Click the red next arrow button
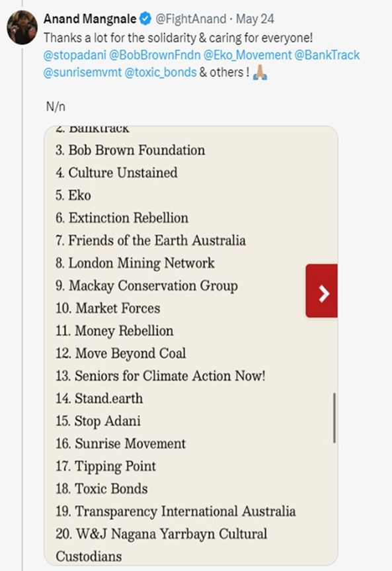The width and height of the screenshot is (392, 571). click(322, 290)
